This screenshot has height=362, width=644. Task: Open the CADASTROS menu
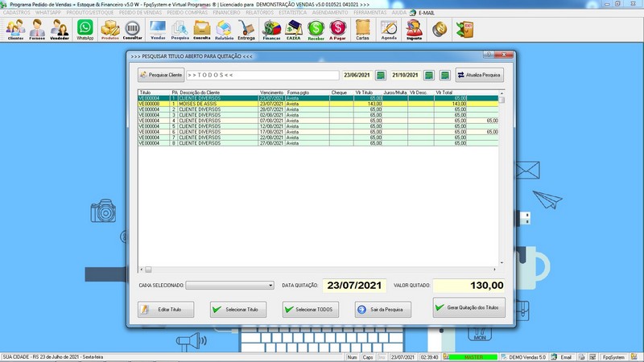pyautogui.click(x=16, y=13)
